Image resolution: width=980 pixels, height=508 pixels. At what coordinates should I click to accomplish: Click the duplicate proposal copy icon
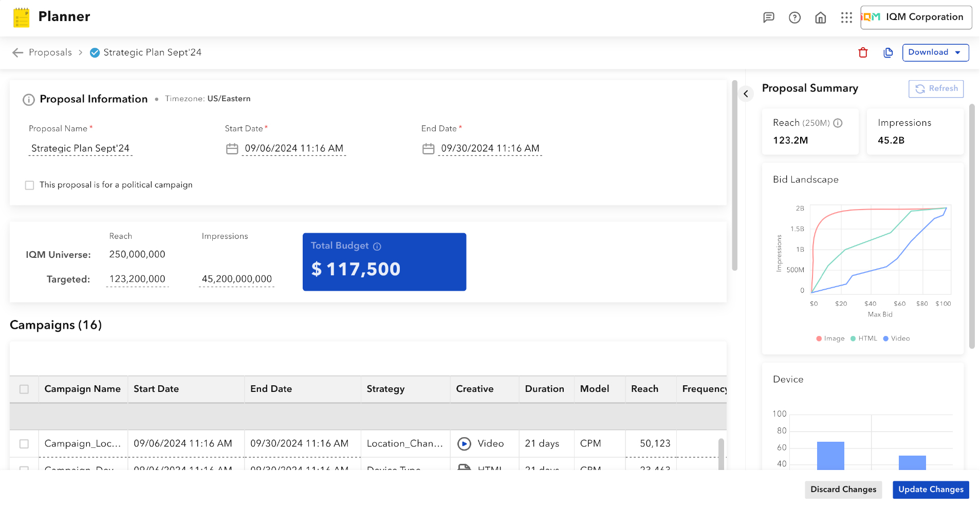tap(888, 52)
